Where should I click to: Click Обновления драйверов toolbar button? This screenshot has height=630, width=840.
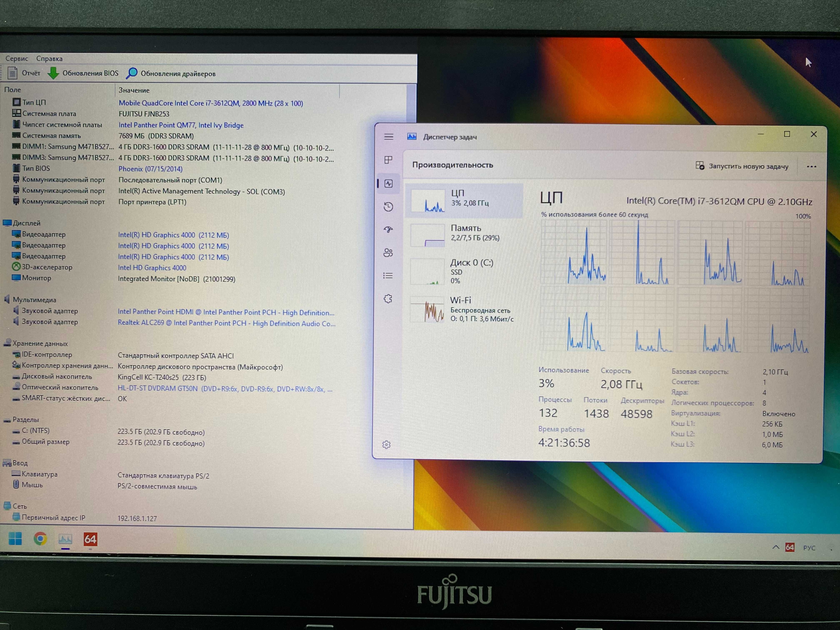pyautogui.click(x=171, y=74)
